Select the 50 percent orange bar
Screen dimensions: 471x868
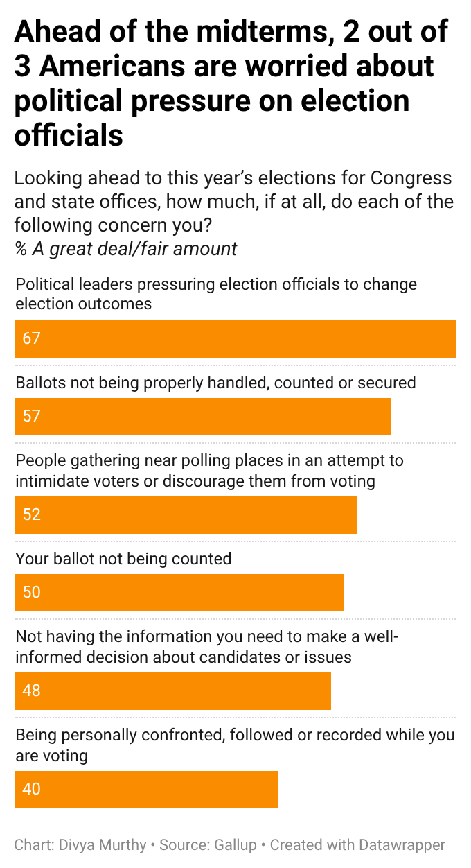tap(179, 593)
